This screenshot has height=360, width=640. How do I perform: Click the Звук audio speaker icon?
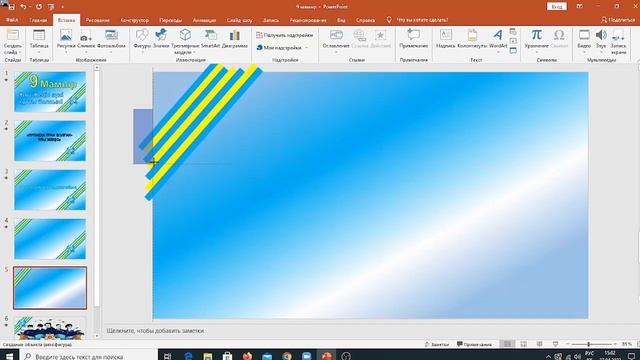click(601, 36)
